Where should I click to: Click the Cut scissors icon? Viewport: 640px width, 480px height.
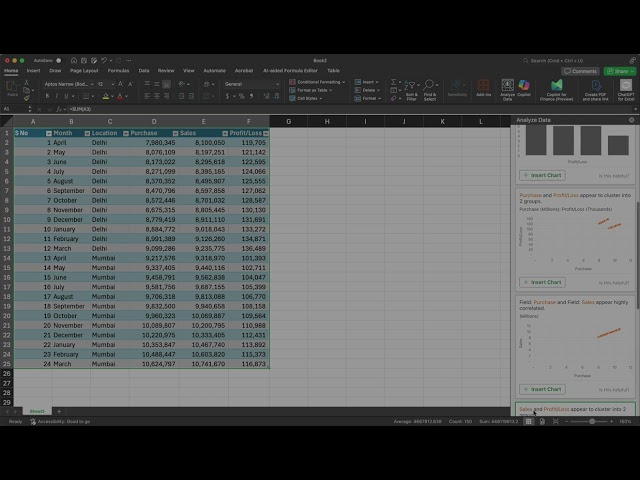(26, 82)
